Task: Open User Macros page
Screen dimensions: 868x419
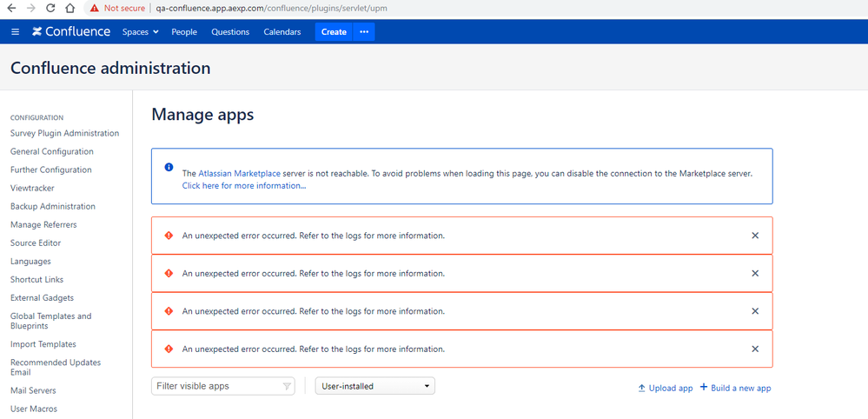Action: pyautogui.click(x=34, y=409)
